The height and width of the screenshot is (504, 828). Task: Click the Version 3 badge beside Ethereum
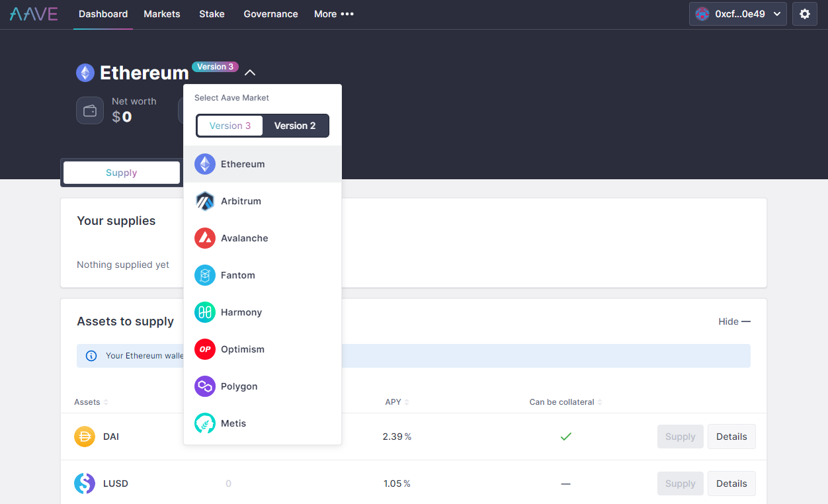215,67
